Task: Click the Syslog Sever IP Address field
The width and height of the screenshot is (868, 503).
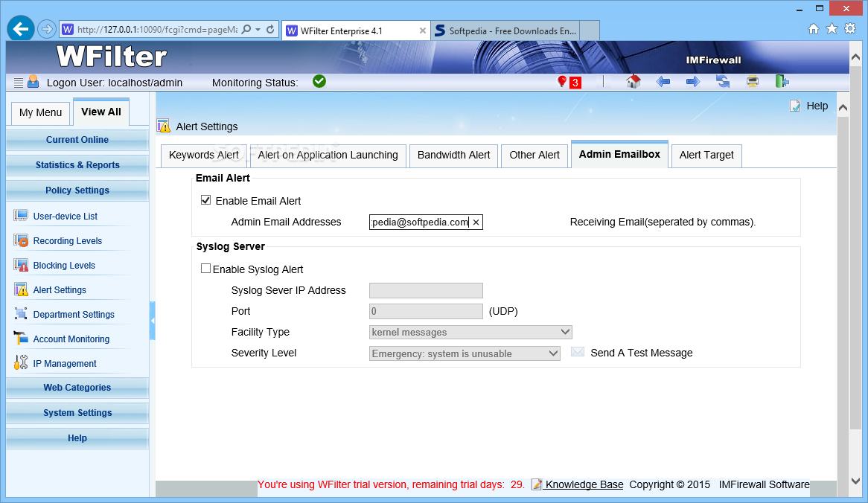Action: coord(426,290)
